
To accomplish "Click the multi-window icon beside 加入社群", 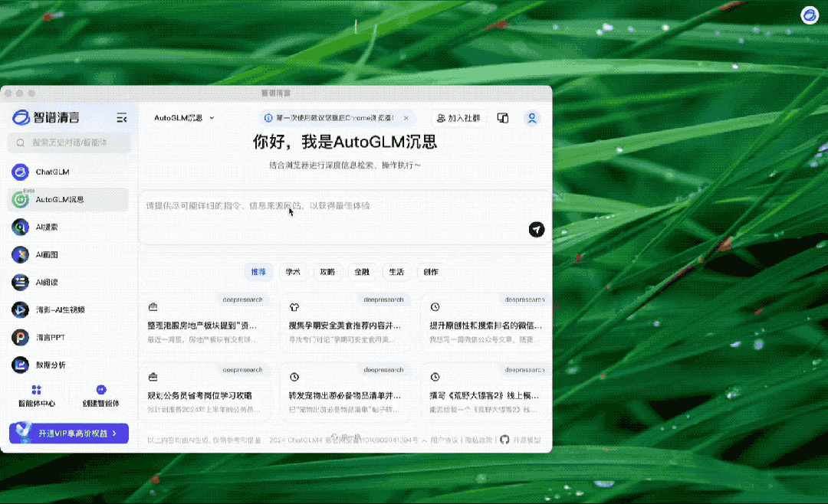I will [503, 118].
